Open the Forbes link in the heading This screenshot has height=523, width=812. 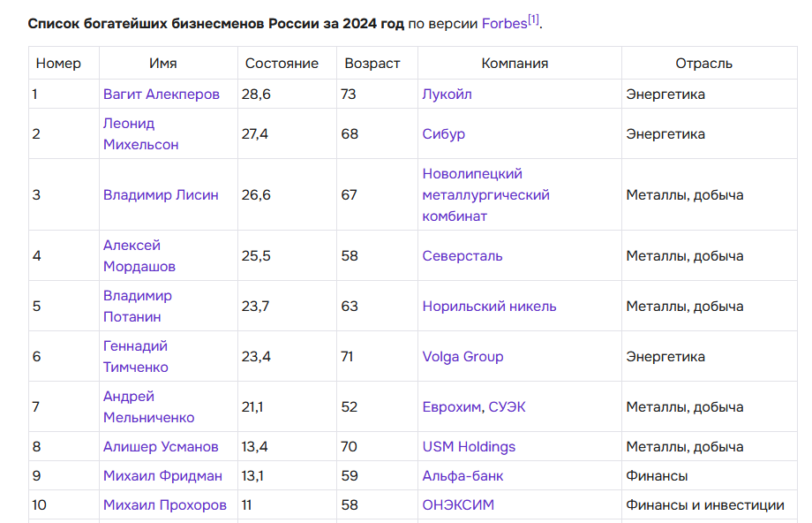pyautogui.click(x=503, y=24)
